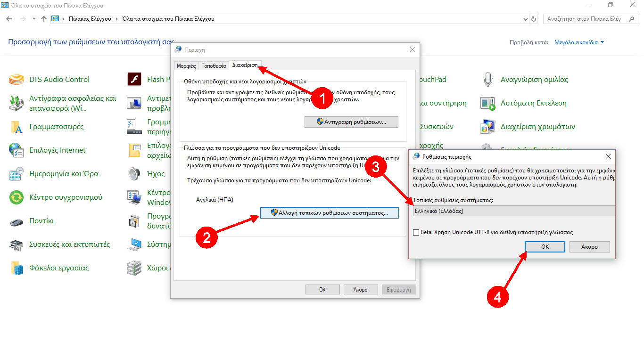Open Αναγνώριση ομιλίας microphone icon
This screenshot has height=342, width=644.
click(x=488, y=80)
